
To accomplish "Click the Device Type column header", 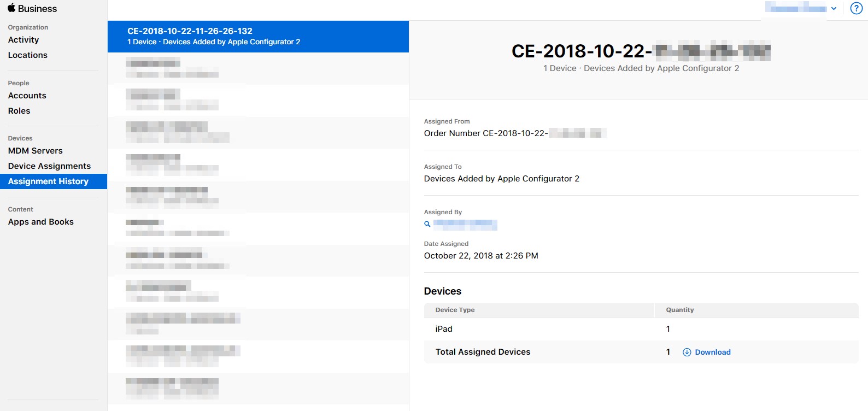I will [x=455, y=310].
